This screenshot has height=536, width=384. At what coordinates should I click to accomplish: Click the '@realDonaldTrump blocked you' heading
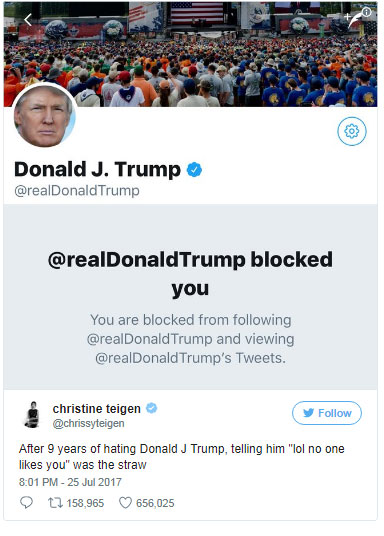point(190,273)
